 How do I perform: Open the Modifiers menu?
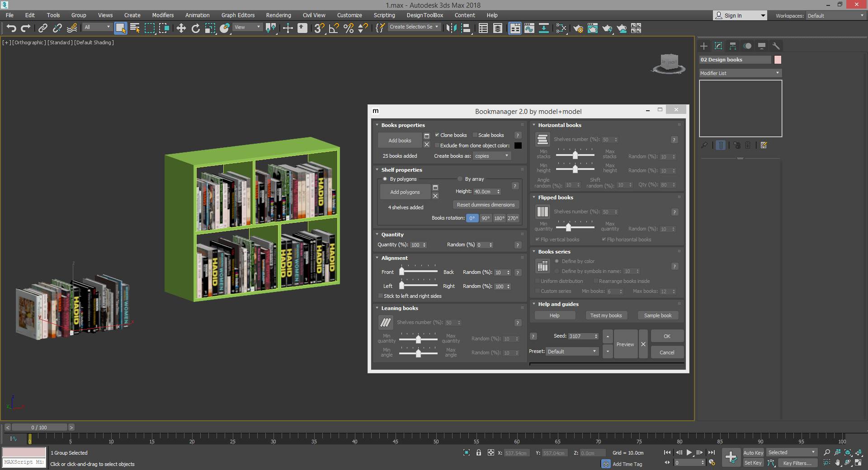click(x=163, y=15)
